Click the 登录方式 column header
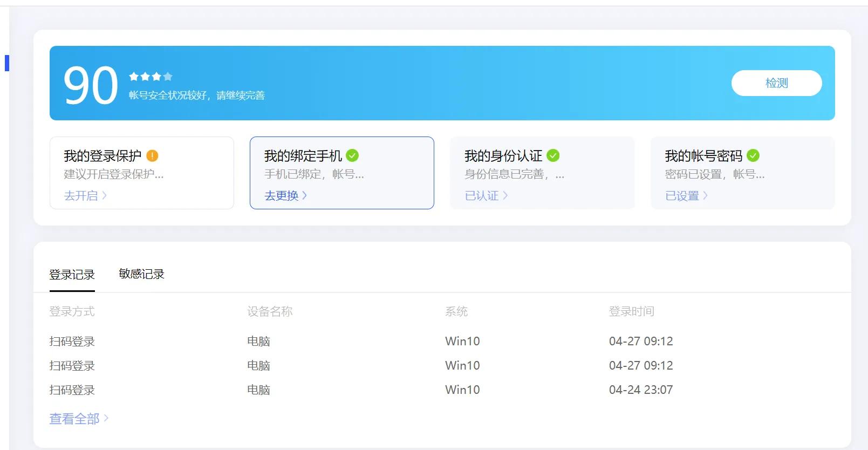This screenshot has height=450, width=868. click(x=72, y=311)
